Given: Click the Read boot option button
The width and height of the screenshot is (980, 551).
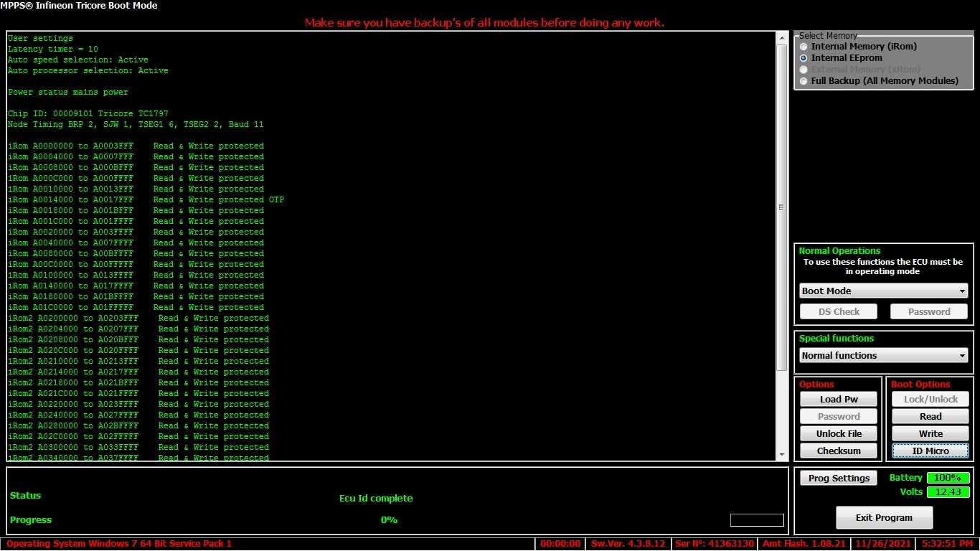Looking at the screenshot, I should coord(930,416).
